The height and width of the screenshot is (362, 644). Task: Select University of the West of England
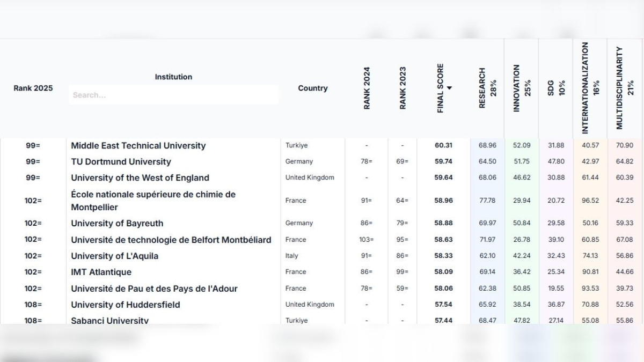(x=140, y=178)
